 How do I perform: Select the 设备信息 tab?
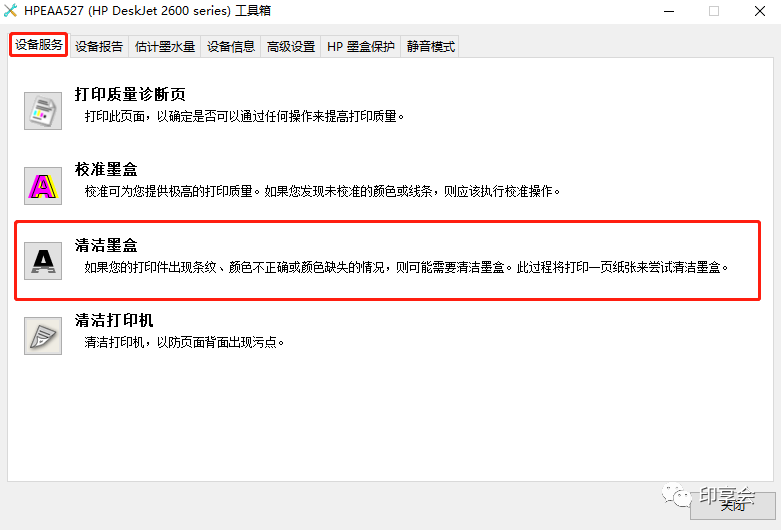click(231, 47)
